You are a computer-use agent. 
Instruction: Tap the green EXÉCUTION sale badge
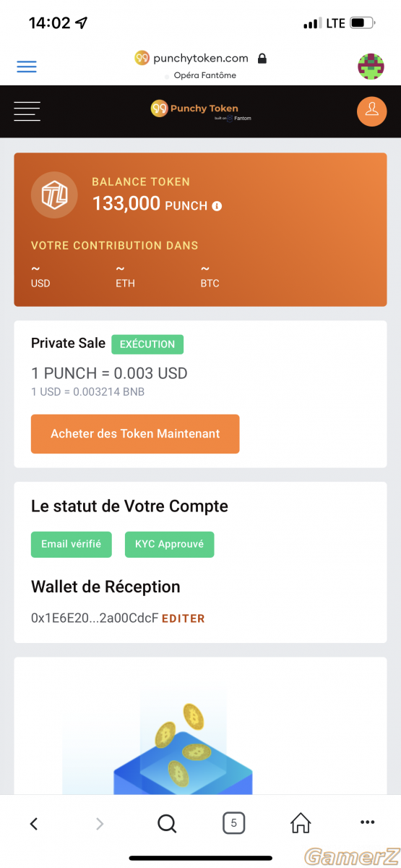[147, 344]
